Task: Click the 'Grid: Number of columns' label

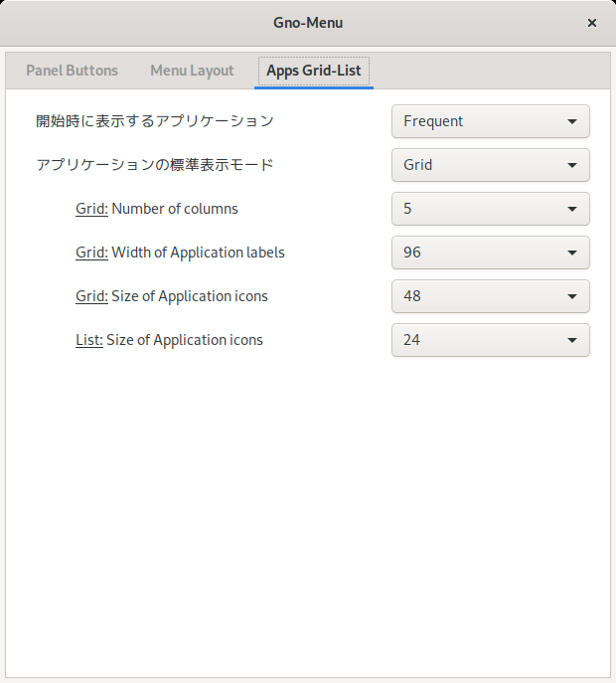Action: coord(157,209)
